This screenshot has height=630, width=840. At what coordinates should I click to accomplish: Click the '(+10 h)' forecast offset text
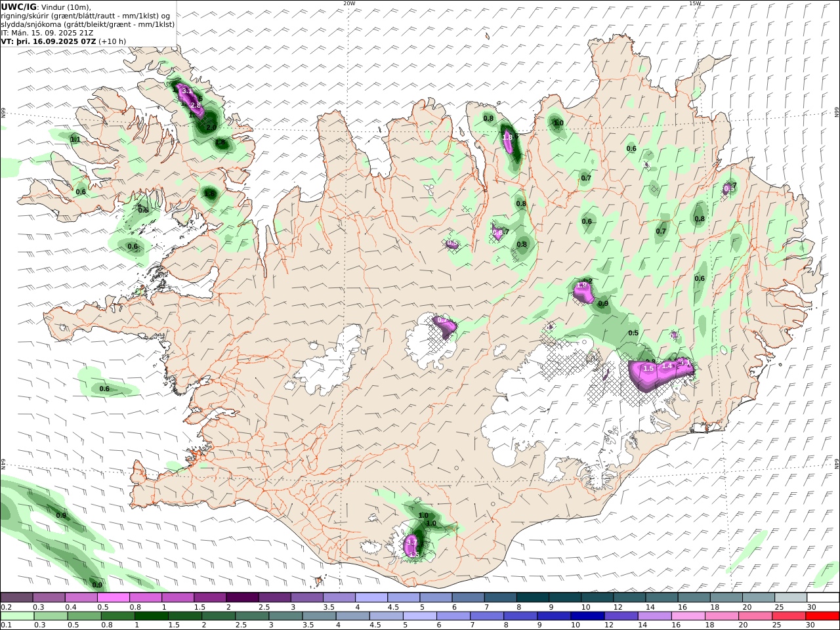tap(112, 41)
